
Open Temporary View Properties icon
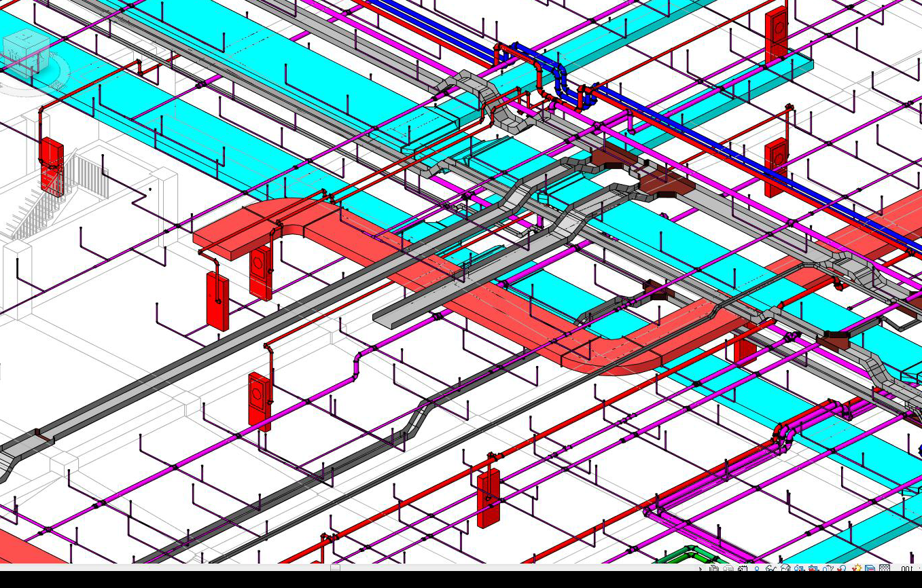pyautogui.click(x=743, y=569)
